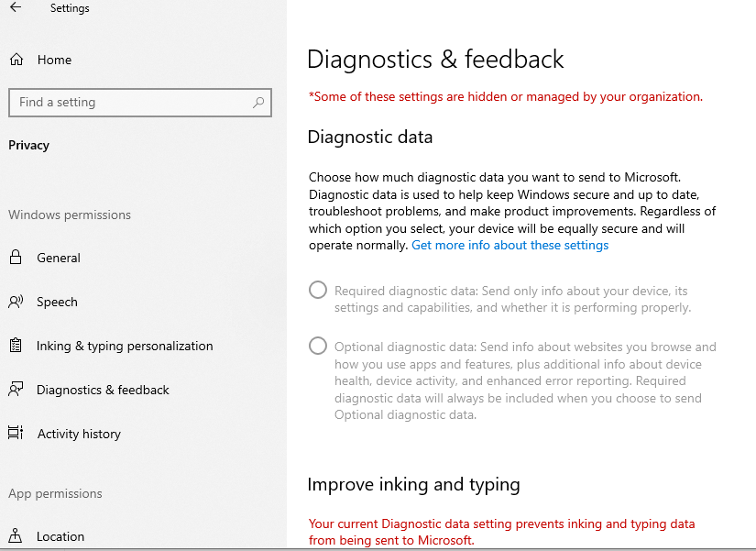This screenshot has width=756, height=551.
Task: Select the General lock icon
Action: coord(16,258)
